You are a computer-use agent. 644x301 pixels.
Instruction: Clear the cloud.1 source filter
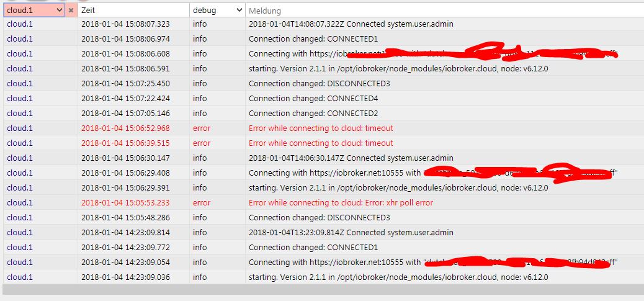pyautogui.click(x=71, y=11)
